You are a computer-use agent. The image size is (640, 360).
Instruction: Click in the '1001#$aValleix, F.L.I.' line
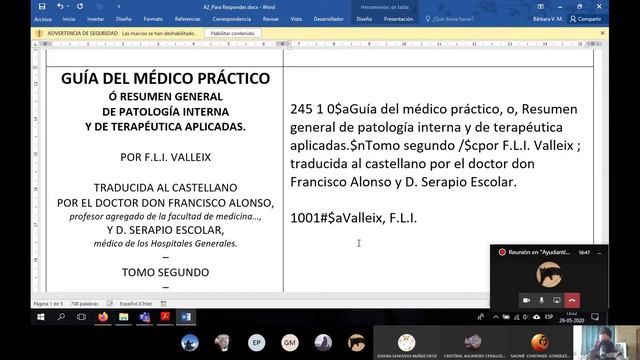353,218
